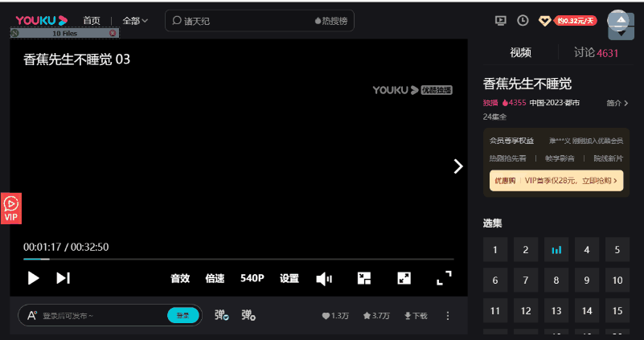Viewport: 644px width, 340px height.
Task: Click the VIP diamond icon
Action: (x=544, y=21)
